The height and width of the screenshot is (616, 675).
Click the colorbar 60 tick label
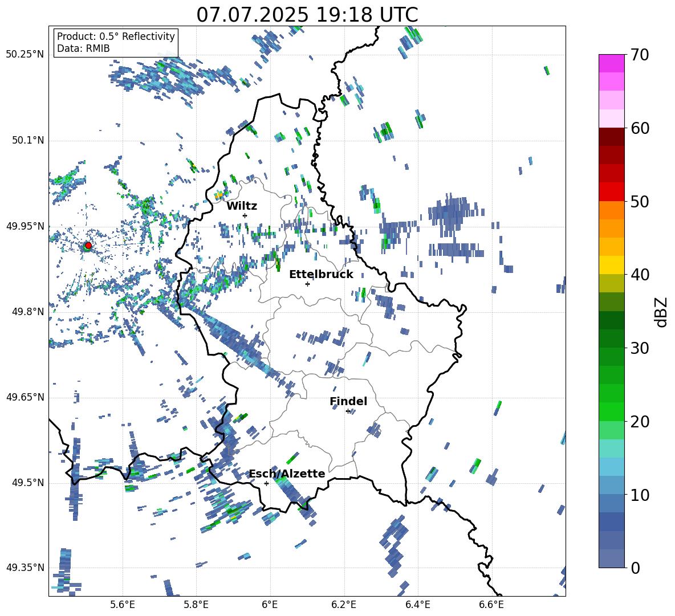[x=640, y=128]
